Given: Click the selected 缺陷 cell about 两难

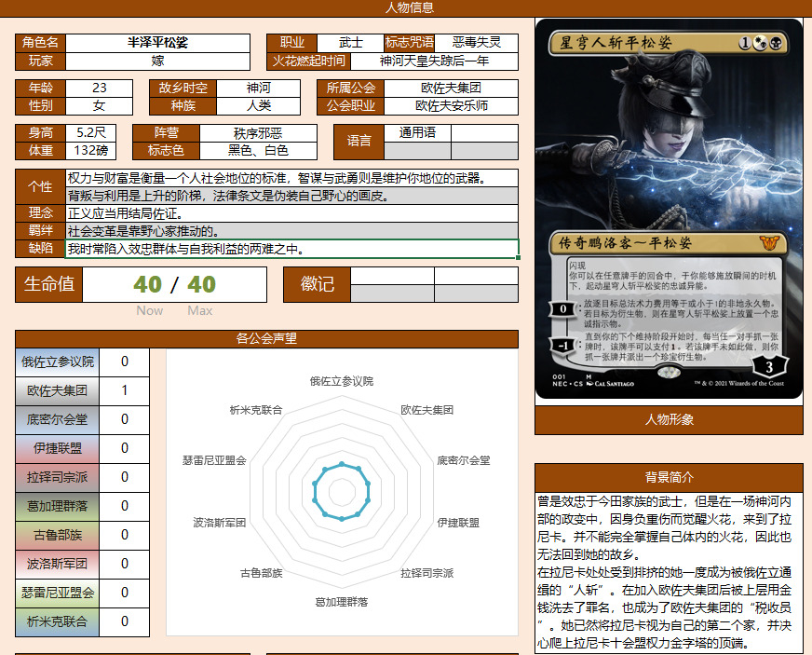Looking at the screenshot, I should click(x=292, y=249).
